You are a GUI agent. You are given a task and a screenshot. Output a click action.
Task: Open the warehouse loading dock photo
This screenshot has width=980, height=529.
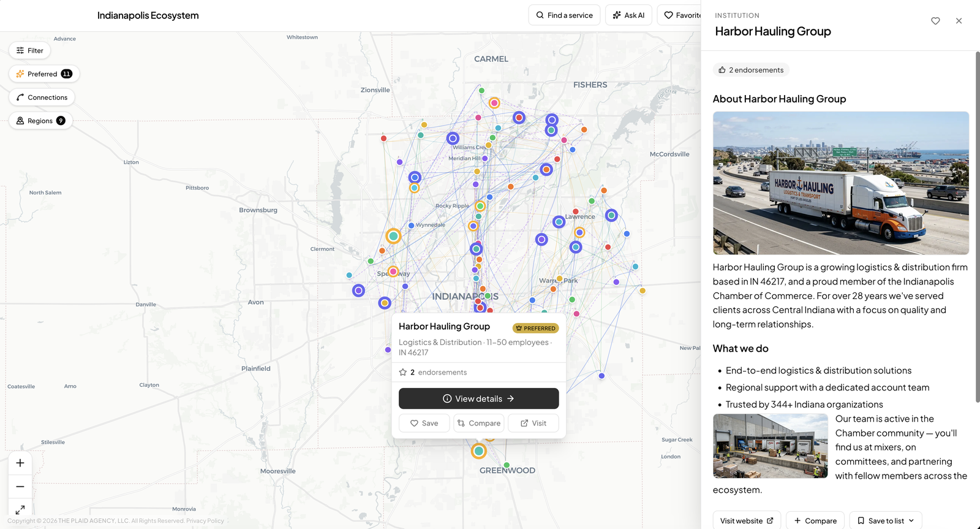[770, 446]
